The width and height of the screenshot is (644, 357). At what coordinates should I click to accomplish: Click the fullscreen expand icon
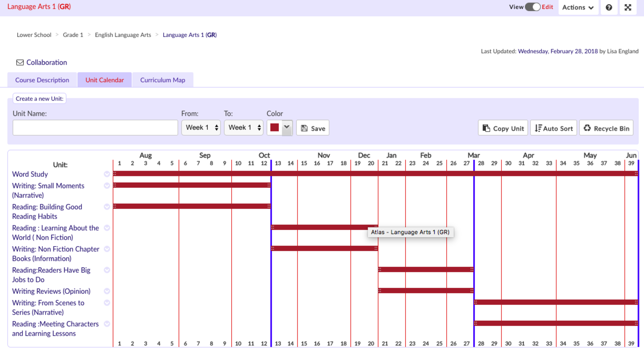tap(628, 7)
